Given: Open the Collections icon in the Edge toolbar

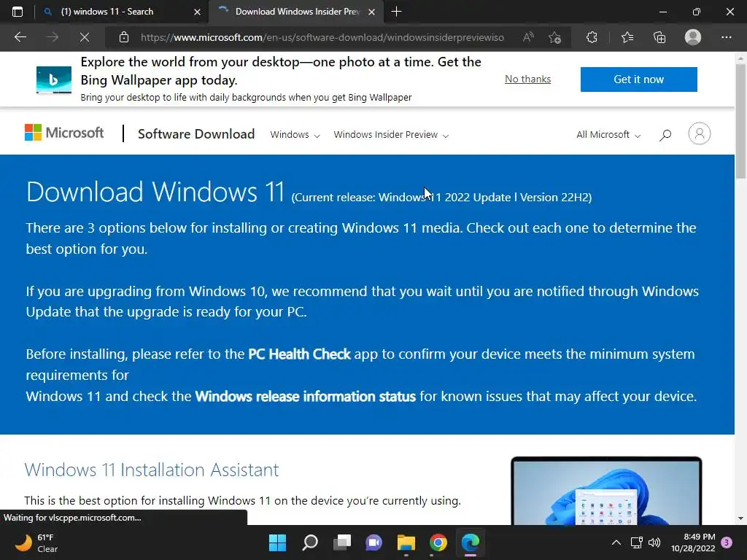Looking at the screenshot, I should [x=659, y=37].
